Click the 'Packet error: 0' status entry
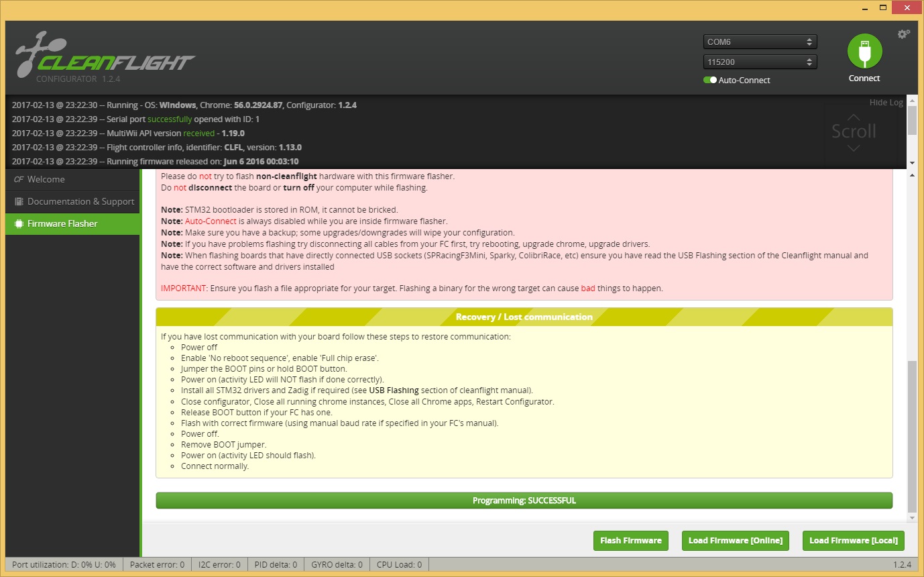Viewport: 924px width, 577px height. point(157,565)
